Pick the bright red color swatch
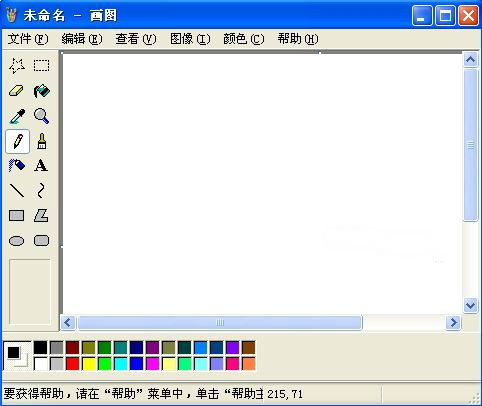482x406 pixels. (x=73, y=364)
